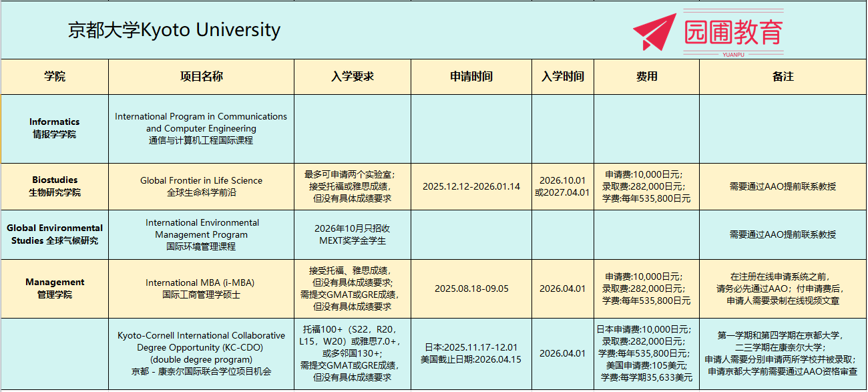868x392 pixels.
Task: Select the 2025.08.18-09.05 application date cell
Action: click(x=471, y=288)
